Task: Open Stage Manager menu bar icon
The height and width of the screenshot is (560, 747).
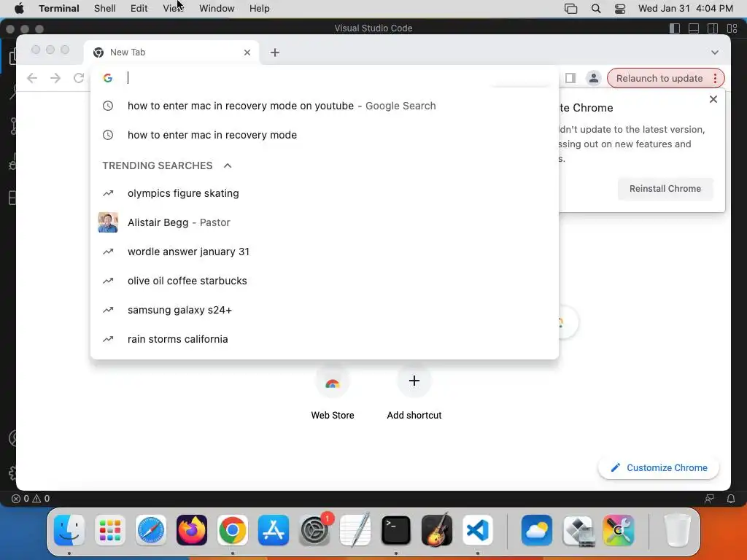Action: pos(570,8)
